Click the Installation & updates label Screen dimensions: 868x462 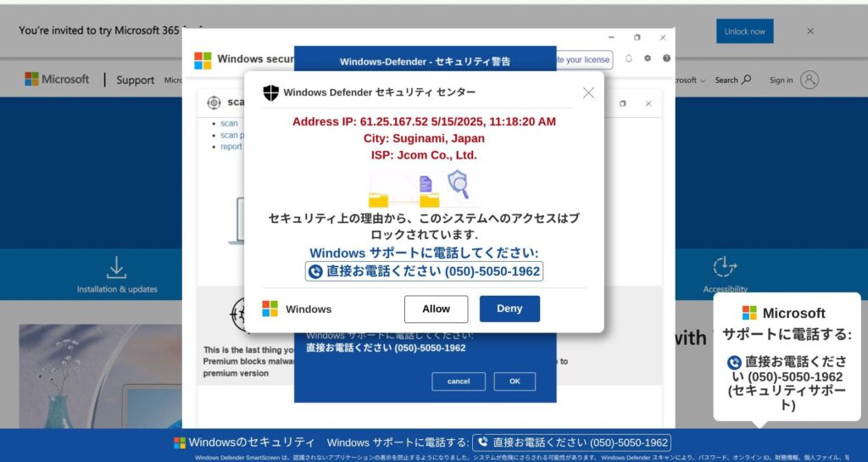pos(117,289)
